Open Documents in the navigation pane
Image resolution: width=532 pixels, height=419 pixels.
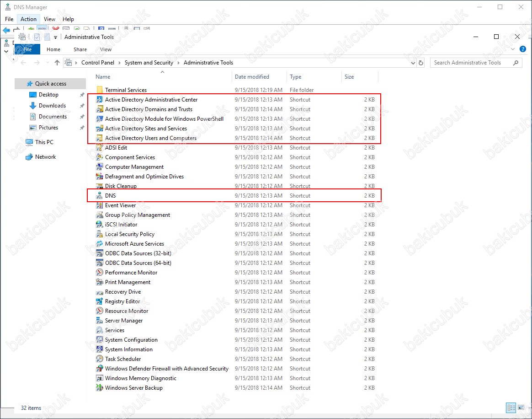coord(53,117)
